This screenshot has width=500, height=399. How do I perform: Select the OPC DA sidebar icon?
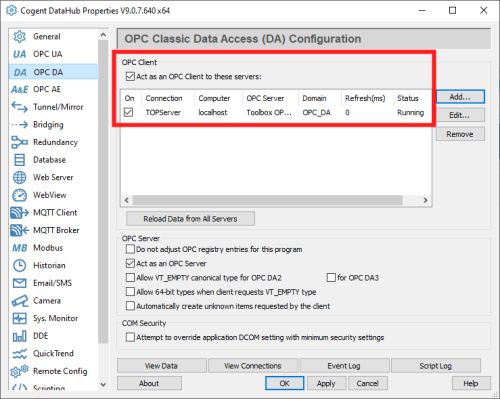pos(20,72)
